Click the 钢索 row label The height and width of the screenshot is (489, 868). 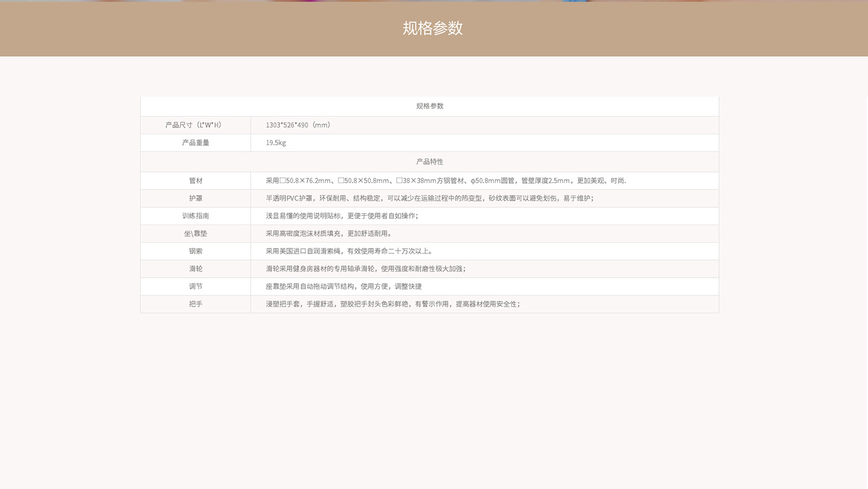pos(195,251)
